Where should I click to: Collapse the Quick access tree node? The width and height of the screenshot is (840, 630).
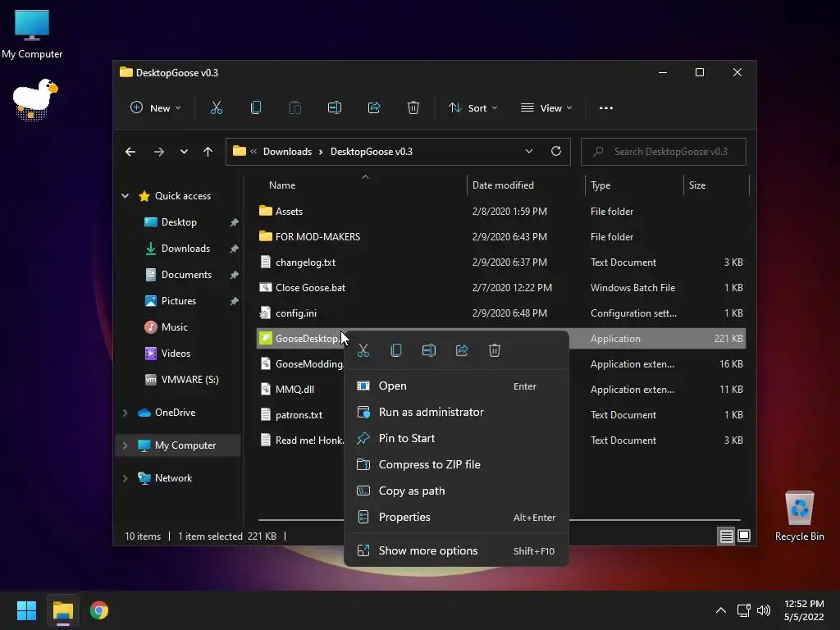click(x=125, y=196)
